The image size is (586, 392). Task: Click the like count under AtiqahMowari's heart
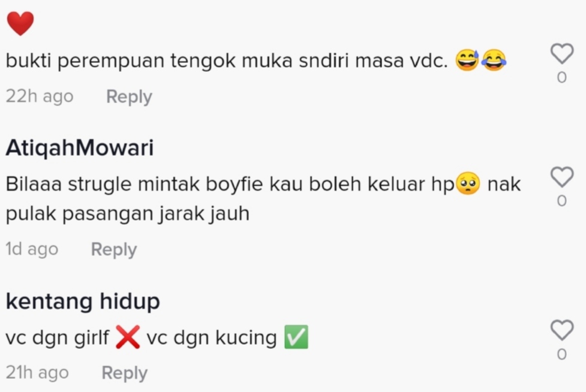tap(561, 201)
